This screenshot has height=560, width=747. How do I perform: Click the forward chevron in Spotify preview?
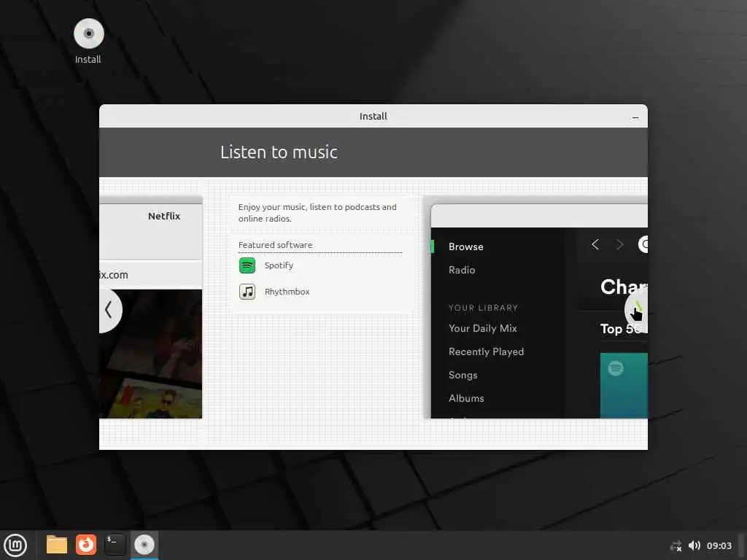point(620,245)
